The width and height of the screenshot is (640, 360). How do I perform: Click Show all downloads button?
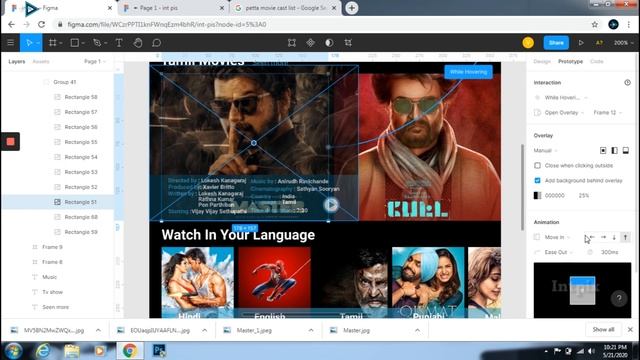pos(603,329)
